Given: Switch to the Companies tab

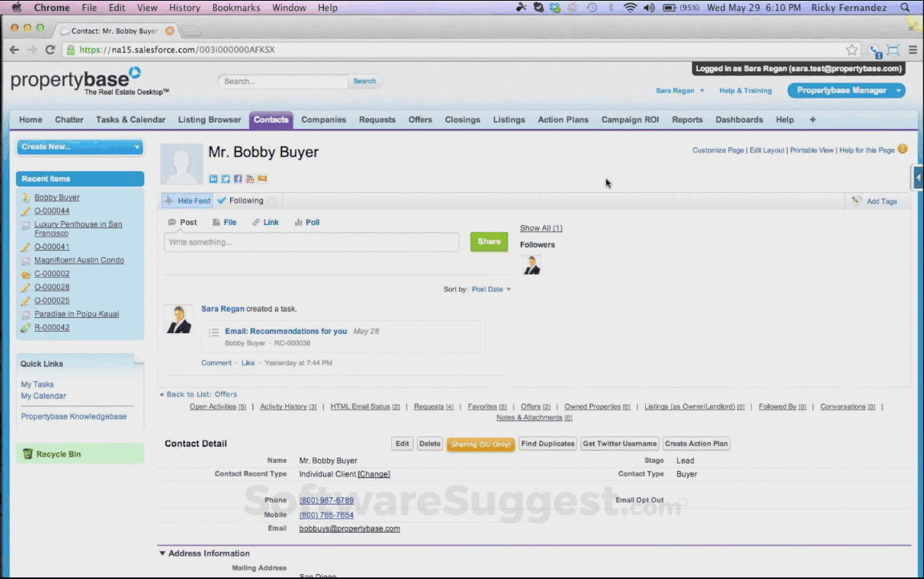Looking at the screenshot, I should (x=324, y=119).
